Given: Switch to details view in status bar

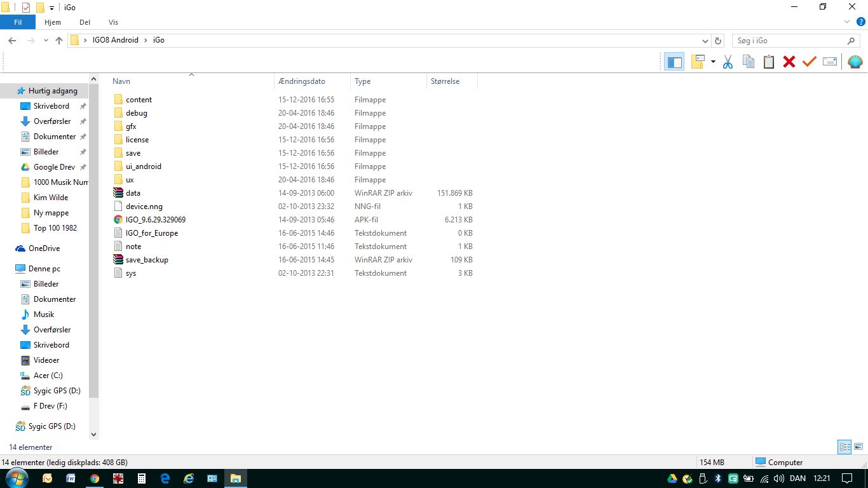Looking at the screenshot, I should (x=844, y=447).
